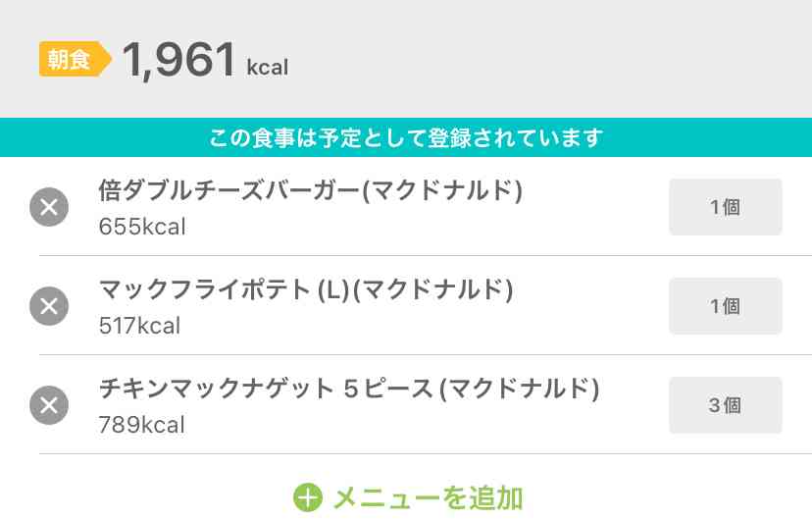Tap the 1,961 total calorie number
The height and width of the screenshot is (520, 812).
[179, 61]
